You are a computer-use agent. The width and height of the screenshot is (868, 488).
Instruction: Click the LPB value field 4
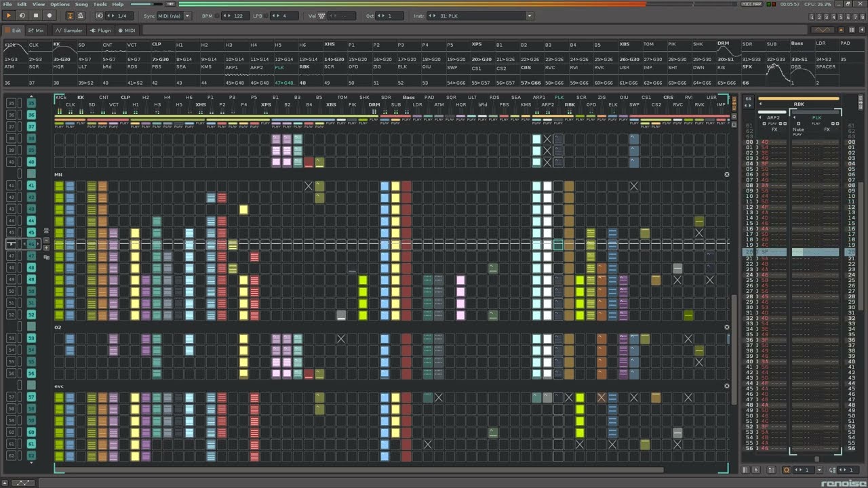pos(284,16)
